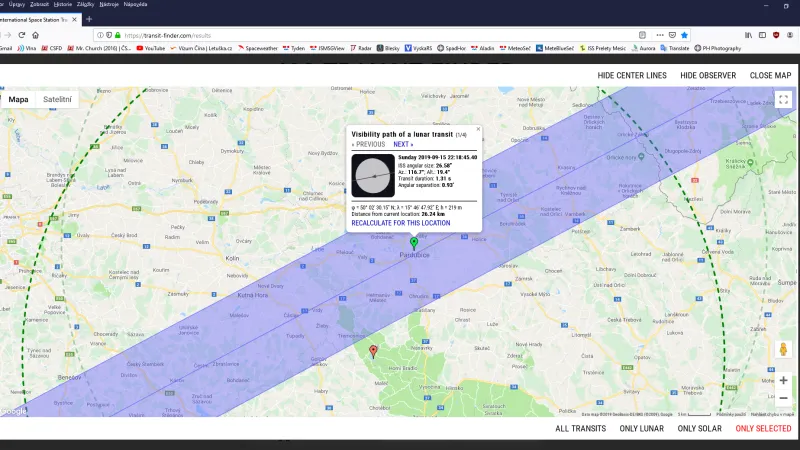The image size is (800, 450).
Task: Hide the observer marker
Action: point(708,75)
